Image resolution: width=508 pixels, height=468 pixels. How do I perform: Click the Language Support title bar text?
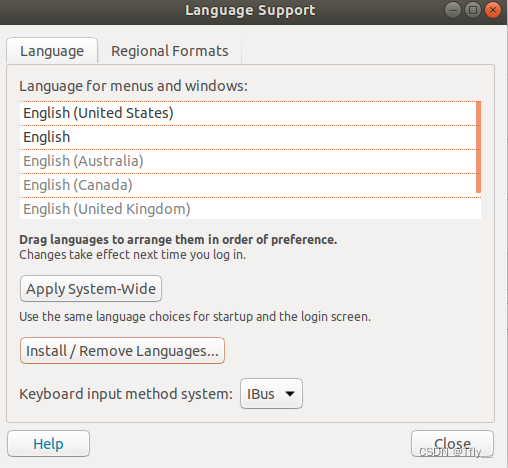(250, 10)
